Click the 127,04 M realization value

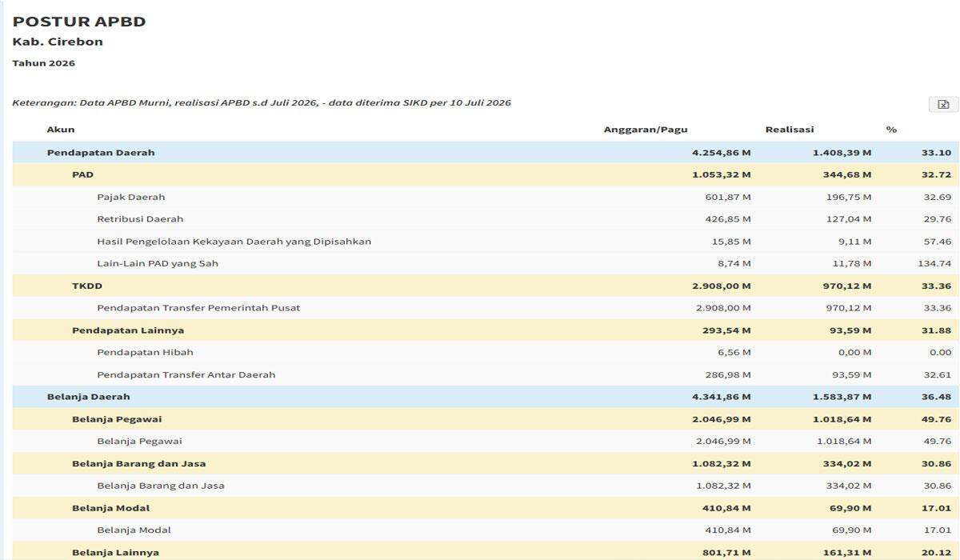849,219
